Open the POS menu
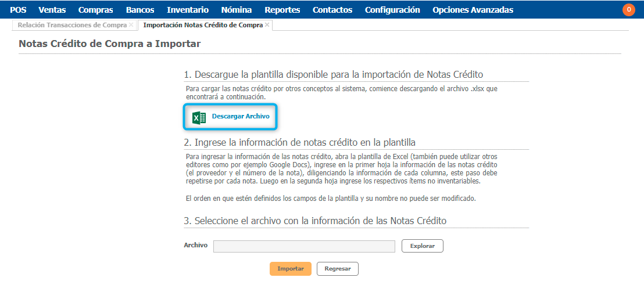Image resolution: width=644 pixels, height=281 pixels. point(18,10)
